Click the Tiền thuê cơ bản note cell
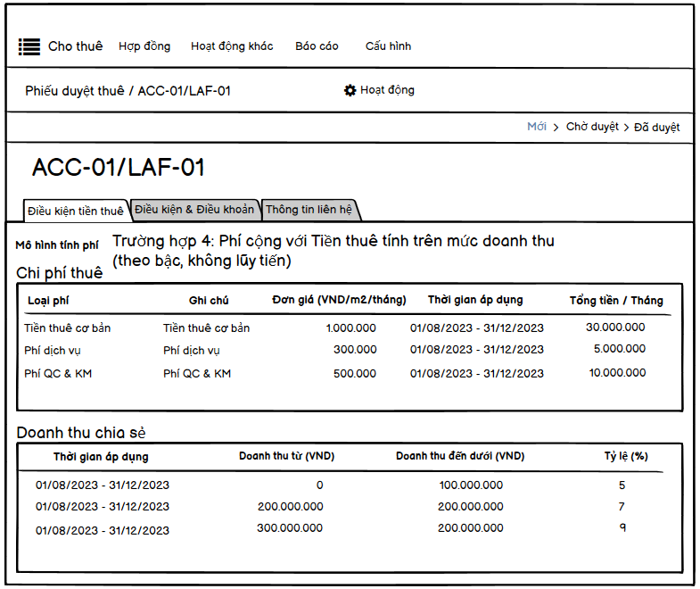The image size is (700, 589). click(x=206, y=328)
